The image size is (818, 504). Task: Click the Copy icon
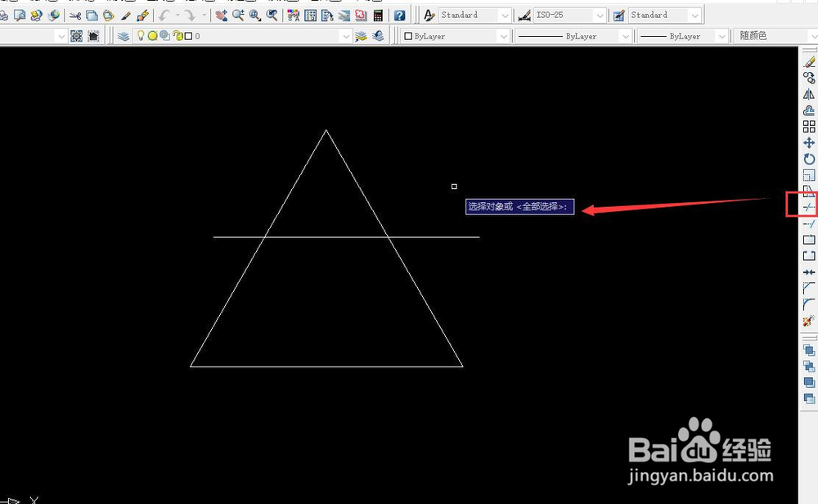pyautogui.click(x=92, y=15)
